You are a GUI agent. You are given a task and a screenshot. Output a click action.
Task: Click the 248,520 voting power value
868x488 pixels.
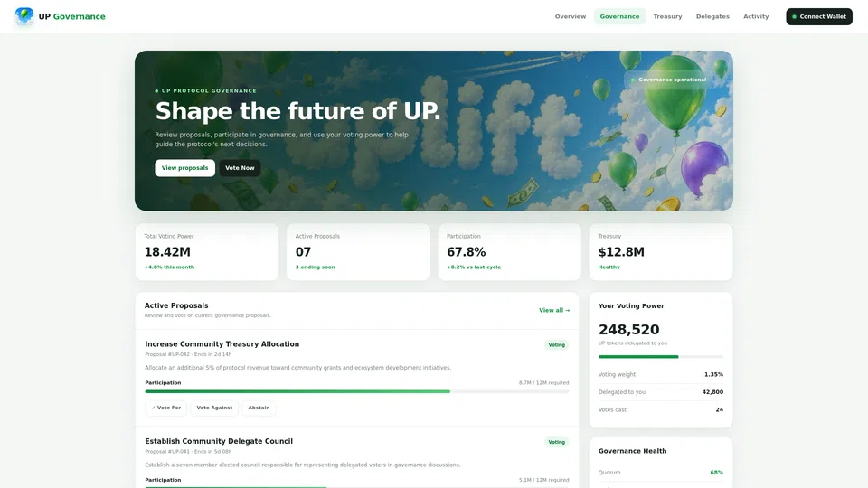point(629,330)
